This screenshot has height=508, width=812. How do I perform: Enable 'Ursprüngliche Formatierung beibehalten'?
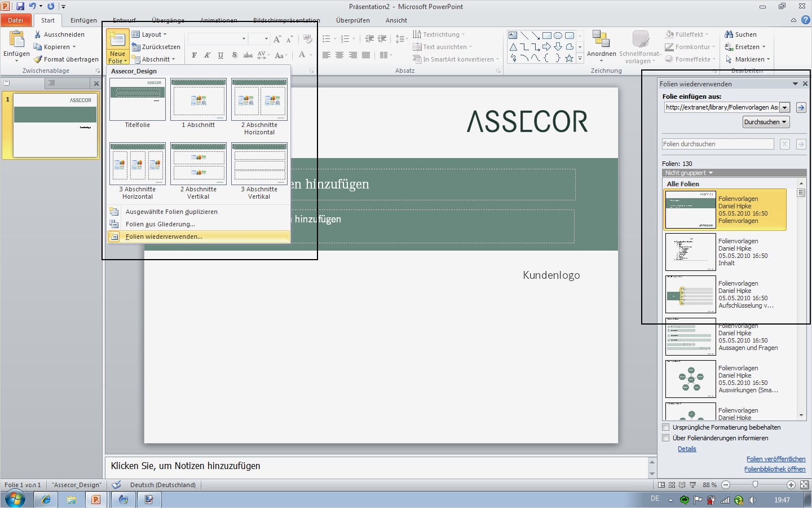[x=666, y=427]
